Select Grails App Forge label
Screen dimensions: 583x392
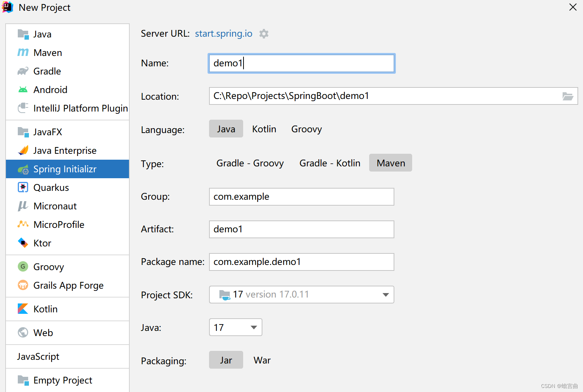[69, 285]
